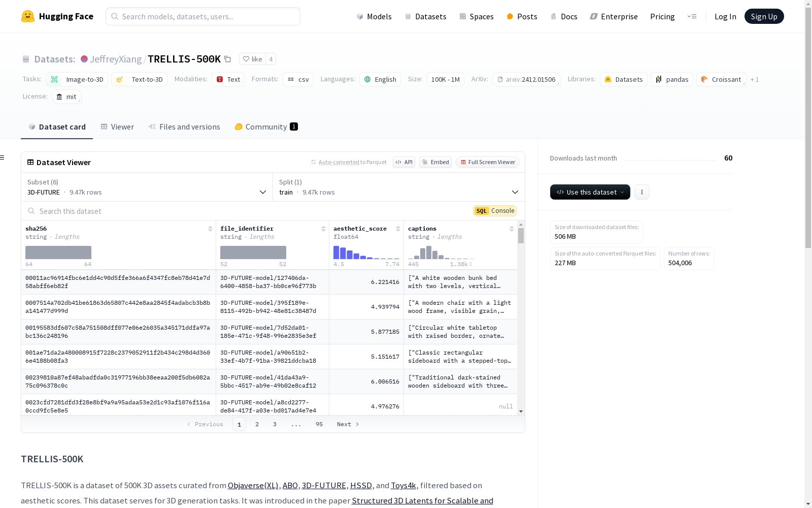Jump to page 95 of the table
Screen dimensions: 812x508
[319, 424]
